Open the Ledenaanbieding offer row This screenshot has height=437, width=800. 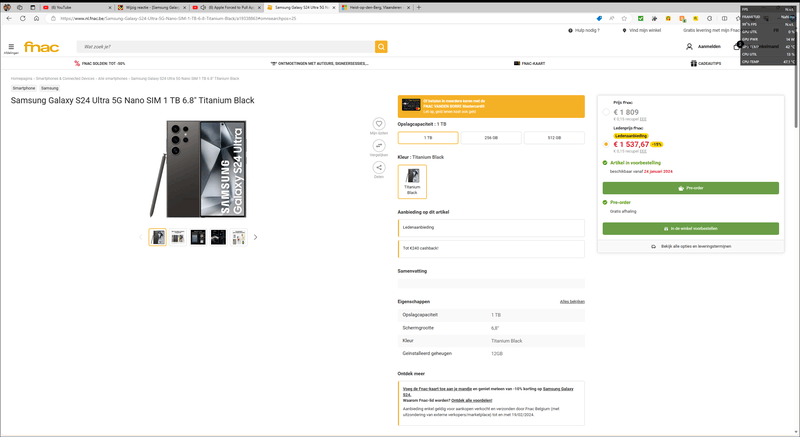[x=491, y=227]
